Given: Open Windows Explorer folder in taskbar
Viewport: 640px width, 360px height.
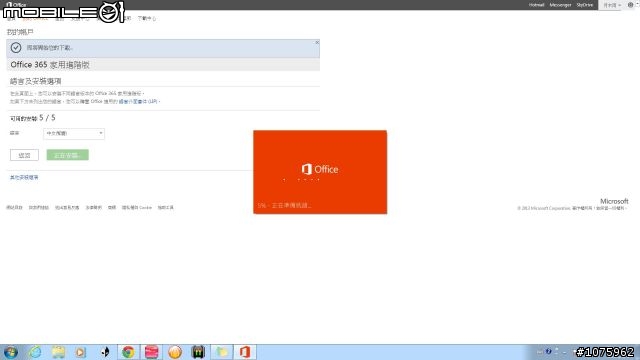Looking at the screenshot, I should (58, 352).
